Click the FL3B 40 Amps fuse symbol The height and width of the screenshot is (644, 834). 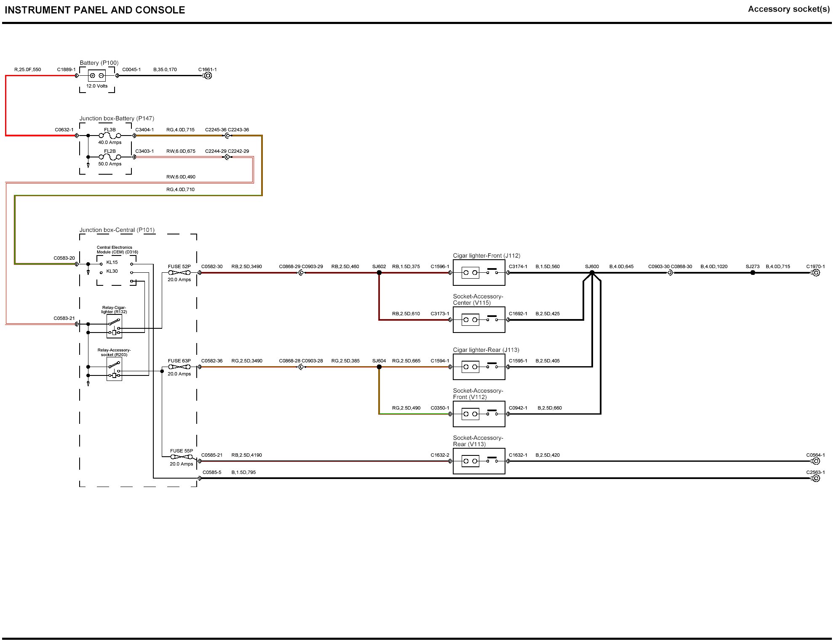click(x=110, y=136)
